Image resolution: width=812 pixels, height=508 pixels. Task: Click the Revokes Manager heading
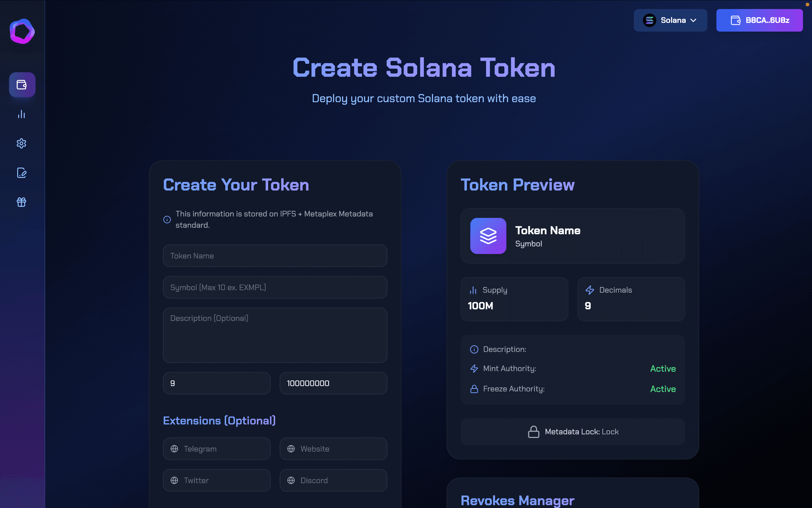coord(517,501)
